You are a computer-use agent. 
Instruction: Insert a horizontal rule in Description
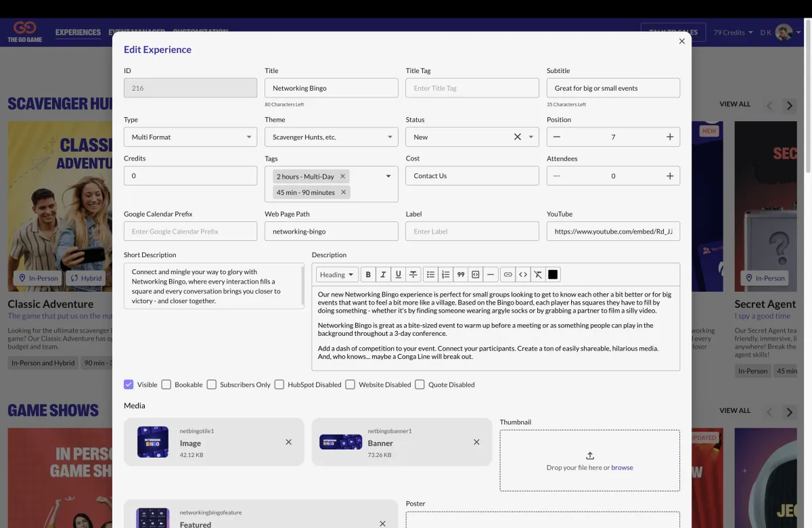tap(491, 275)
